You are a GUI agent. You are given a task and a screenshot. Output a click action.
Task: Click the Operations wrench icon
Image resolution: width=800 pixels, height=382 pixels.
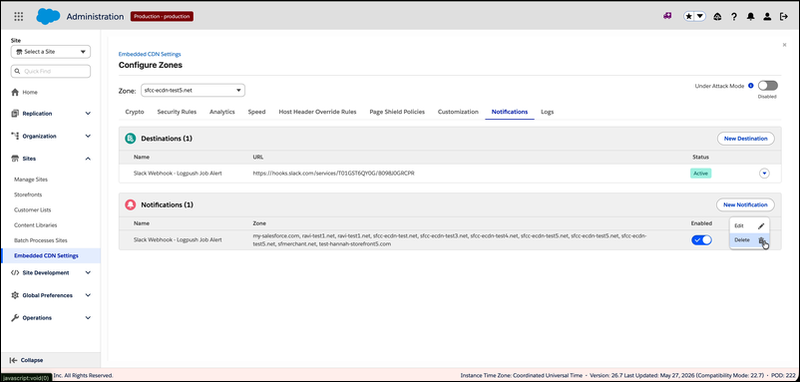[x=15, y=318]
